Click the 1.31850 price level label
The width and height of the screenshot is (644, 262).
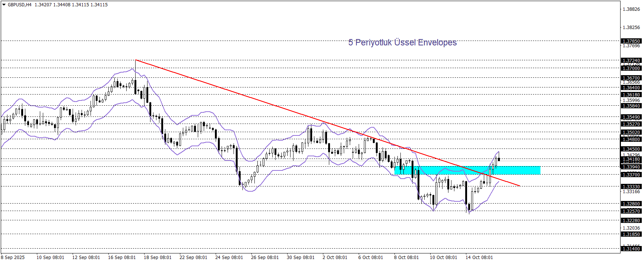[631, 234]
